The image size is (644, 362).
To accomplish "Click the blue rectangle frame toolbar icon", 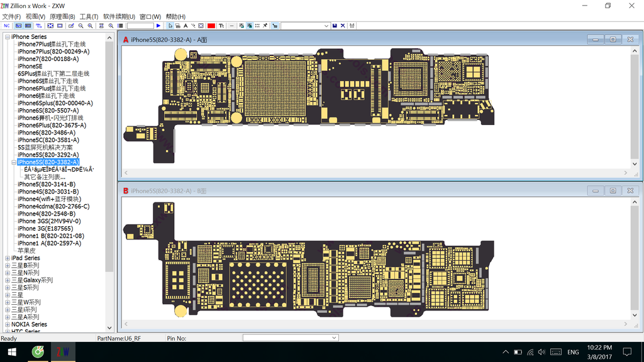I will click(x=60, y=25).
